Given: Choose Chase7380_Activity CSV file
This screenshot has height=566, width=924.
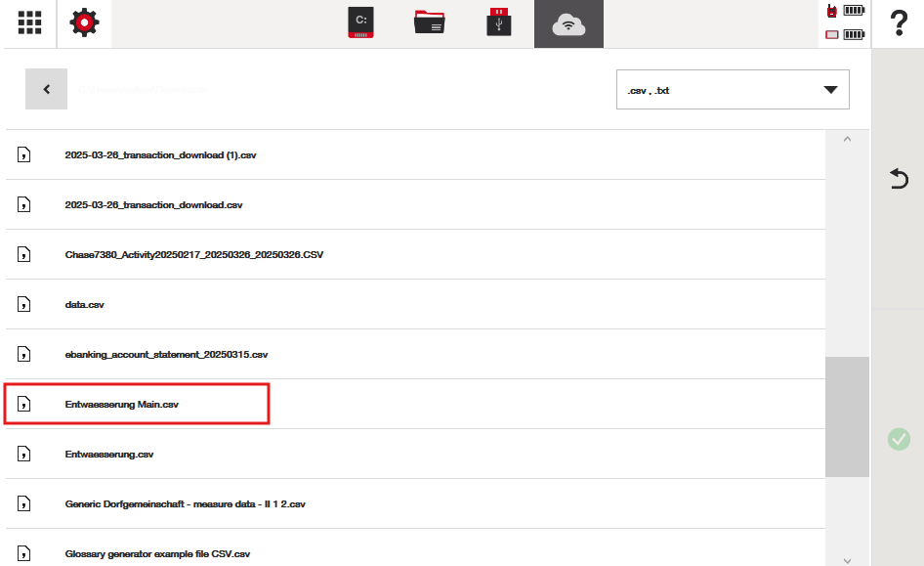Looking at the screenshot, I should (x=193, y=255).
